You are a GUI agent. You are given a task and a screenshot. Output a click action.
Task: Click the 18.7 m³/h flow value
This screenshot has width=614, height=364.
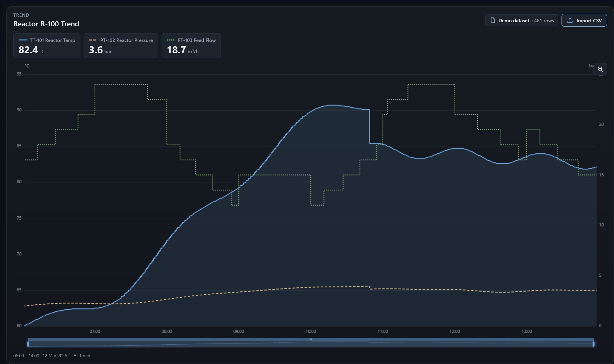click(183, 50)
